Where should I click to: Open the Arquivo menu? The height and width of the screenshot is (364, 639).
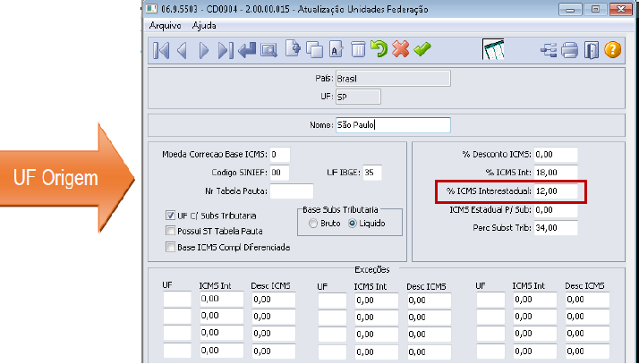[x=165, y=26]
